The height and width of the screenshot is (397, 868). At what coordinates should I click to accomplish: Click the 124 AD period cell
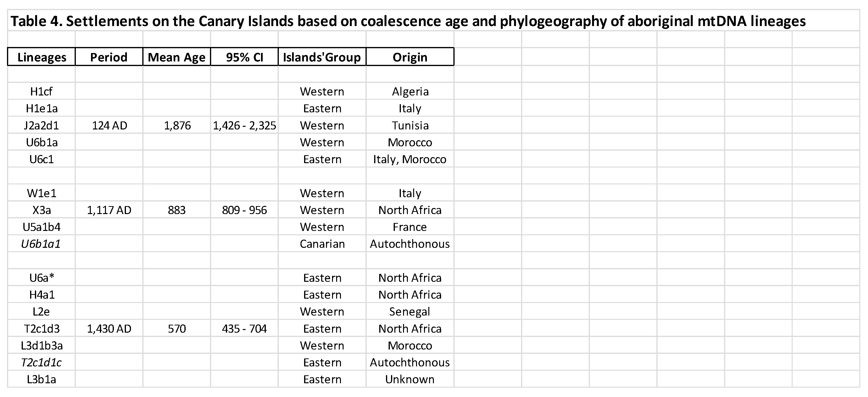pos(109,126)
